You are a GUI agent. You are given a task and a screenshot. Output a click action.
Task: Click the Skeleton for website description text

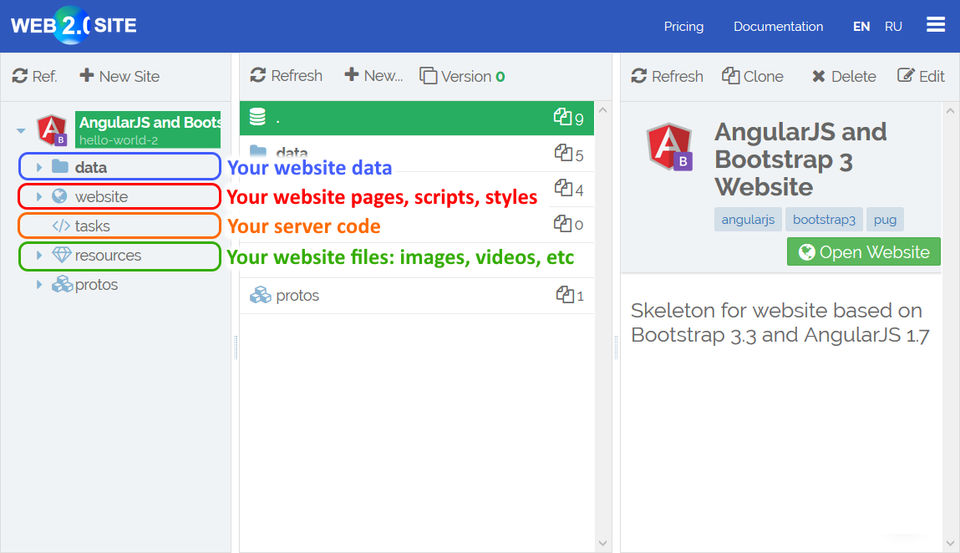click(780, 323)
